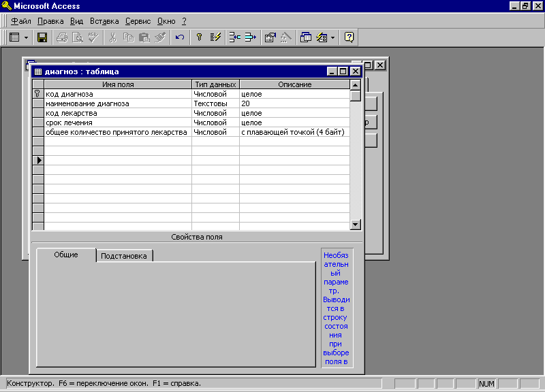Screen dimensions: 545x392
Task: Select the 'срок лечения' field name cell
Action: click(118, 122)
